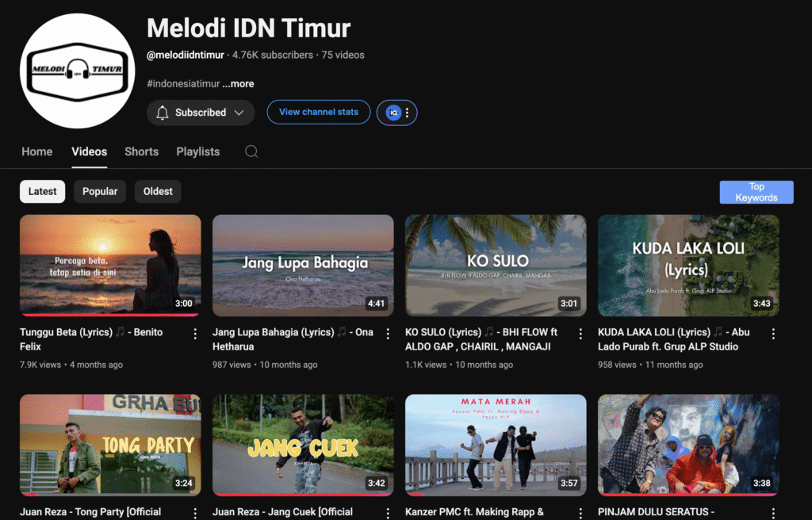The height and width of the screenshot is (520, 812).
Task: Open KO SULO (Lyrics) video title
Action: 481,339
